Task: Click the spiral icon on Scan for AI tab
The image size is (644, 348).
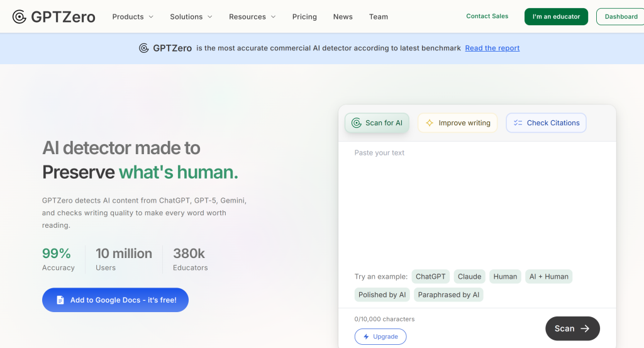Action: [356, 123]
